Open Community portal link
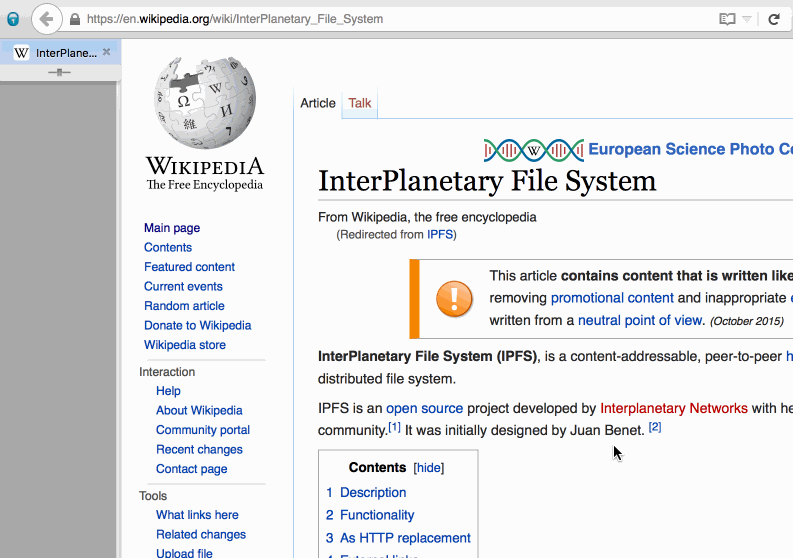The height and width of the screenshot is (558, 793). click(x=203, y=430)
